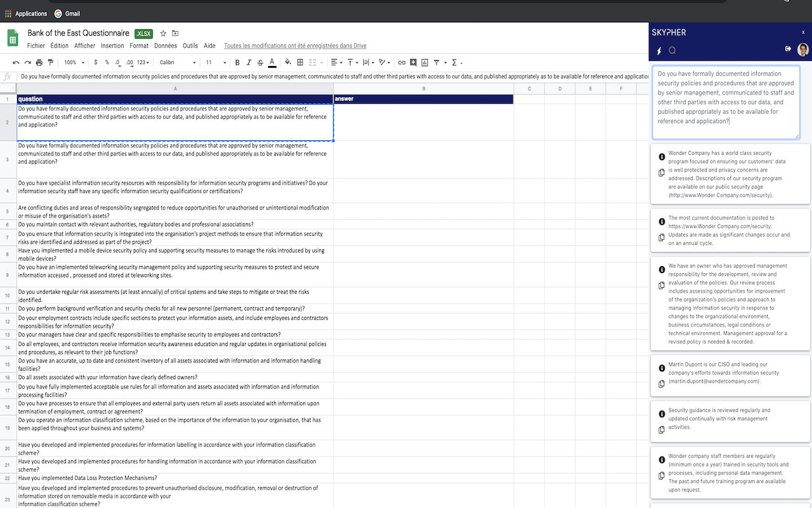This screenshot has height=508, width=812.
Task: Star the Bank of the East document
Action: (x=163, y=33)
